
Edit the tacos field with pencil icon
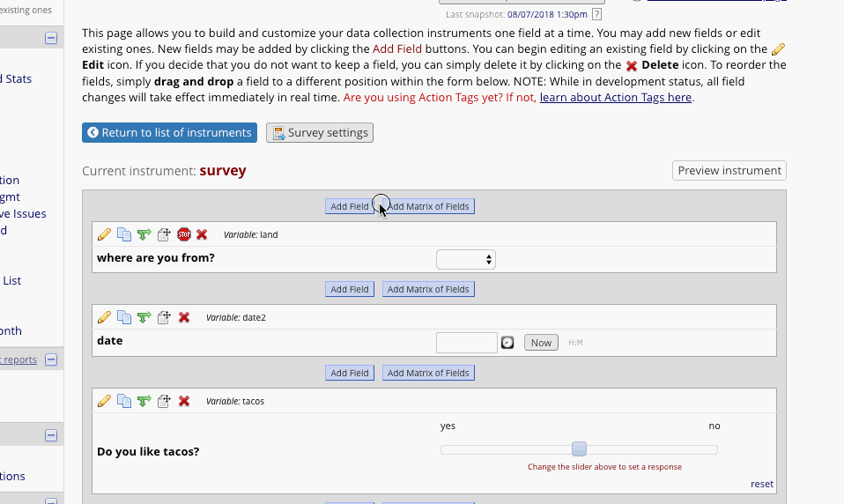pyautogui.click(x=104, y=401)
